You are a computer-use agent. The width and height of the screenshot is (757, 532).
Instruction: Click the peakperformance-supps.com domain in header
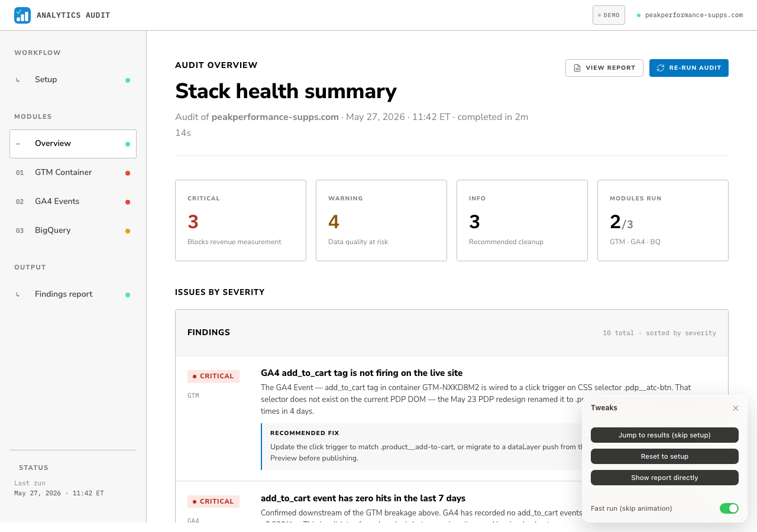(x=694, y=15)
